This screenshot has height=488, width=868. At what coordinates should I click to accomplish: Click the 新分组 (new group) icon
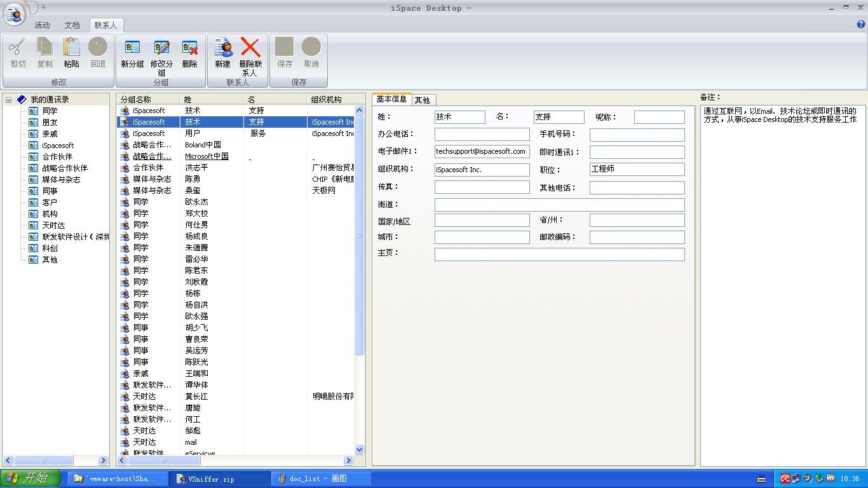coord(132,47)
